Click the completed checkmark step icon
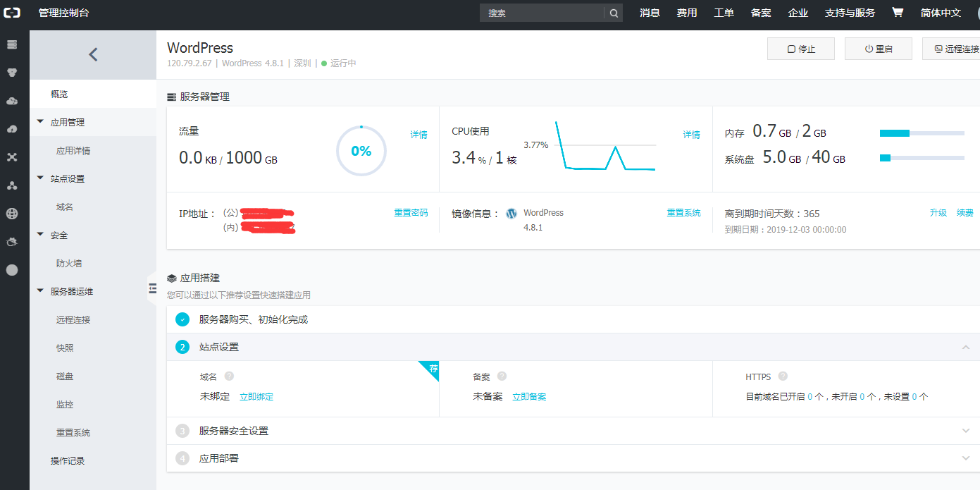Screen dimensions: 980x490 [x=183, y=319]
